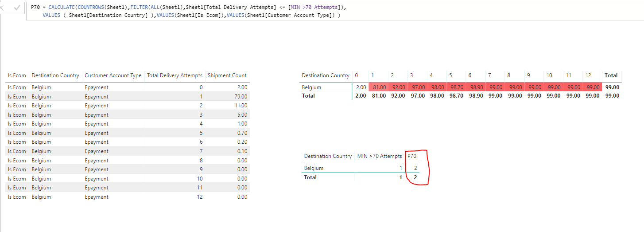The image size is (644, 232).
Task: Select the MIN >70 Attempts value 1 for Belgium
Action: tap(400, 168)
